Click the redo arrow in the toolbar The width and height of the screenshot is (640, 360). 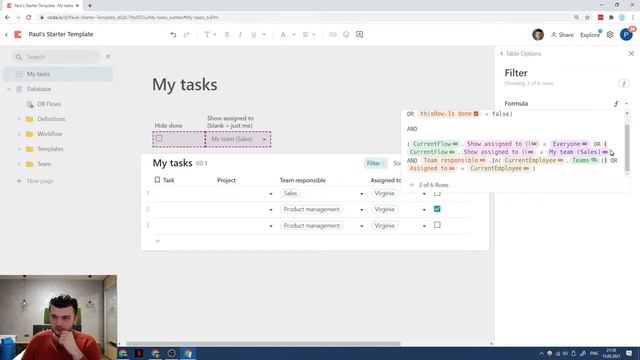tap(187, 35)
